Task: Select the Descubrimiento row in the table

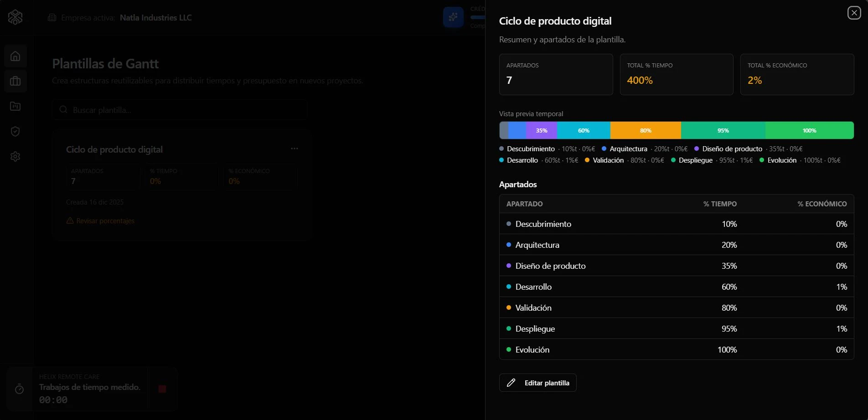Action: [x=677, y=224]
